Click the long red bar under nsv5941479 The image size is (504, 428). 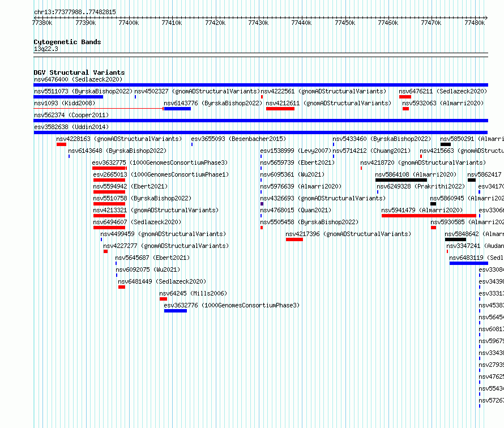[x=429, y=216]
